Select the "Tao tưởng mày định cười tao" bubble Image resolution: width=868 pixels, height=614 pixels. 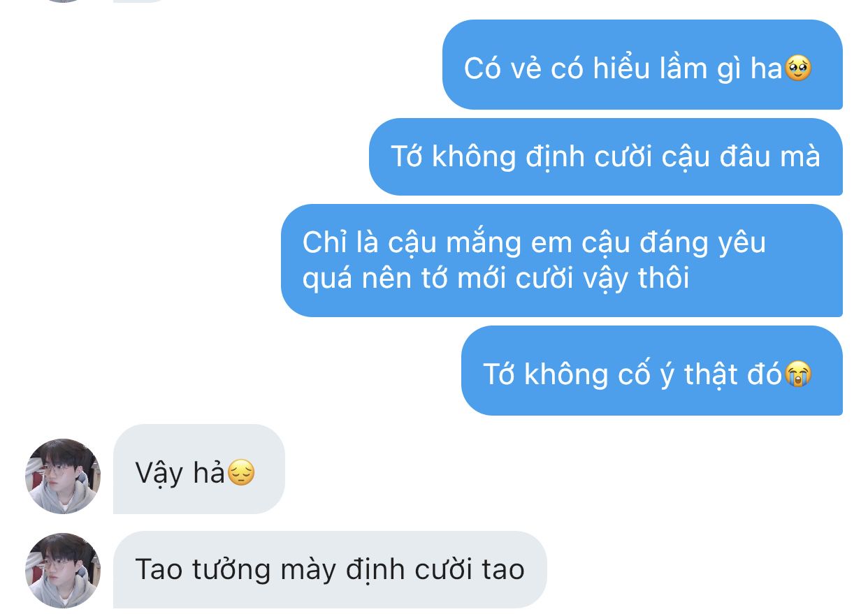pos(330,570)
